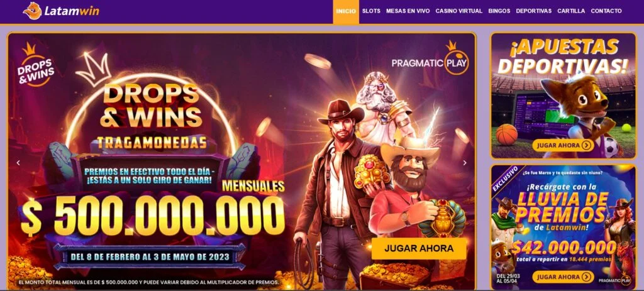
Task: Navigate to DEPORTIVAS
Action: 533,11
